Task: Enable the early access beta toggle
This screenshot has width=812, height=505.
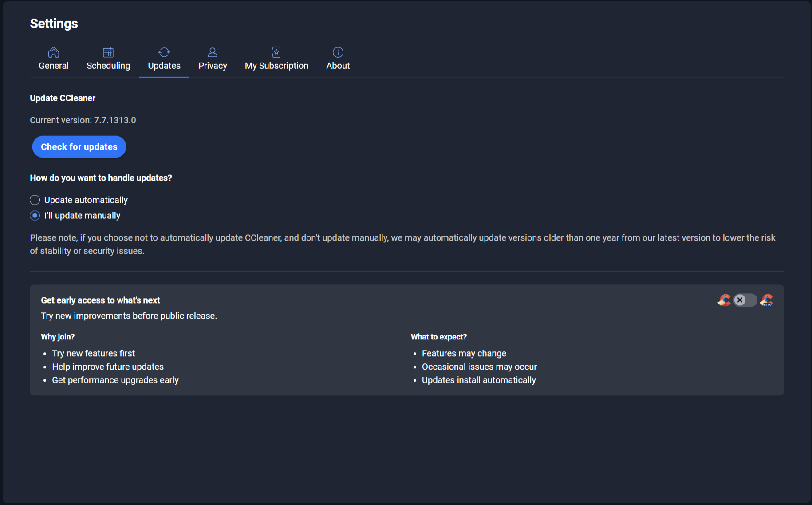Action: tap(745, 300)
